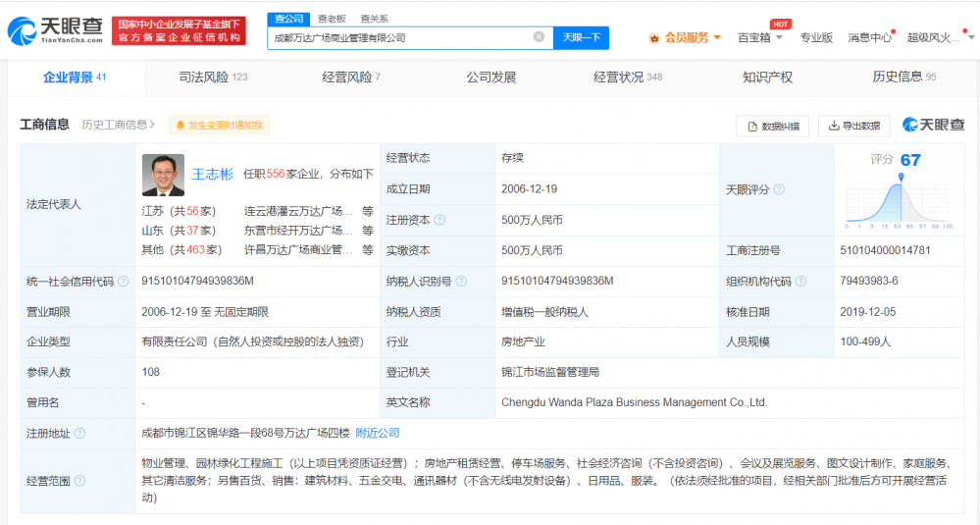Viewport: 980px width, 525px height.
Task: Click the help icon next to 纳税人识别号
Action: coord(461,282)
